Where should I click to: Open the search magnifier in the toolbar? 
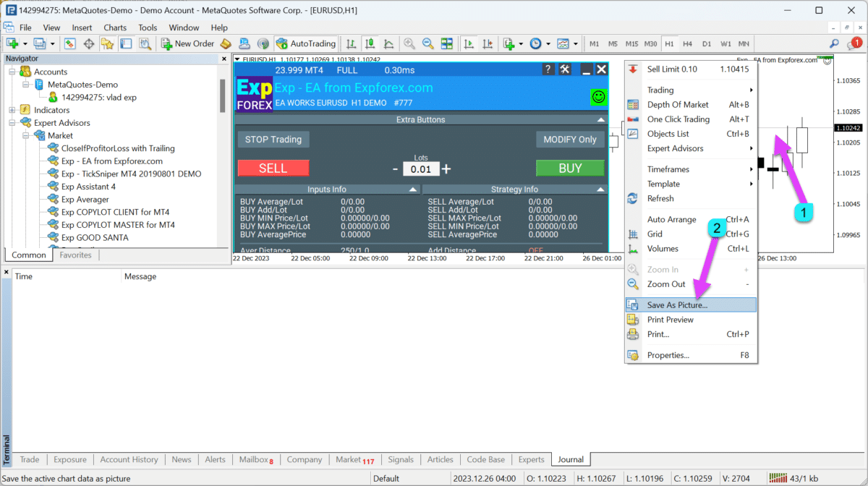pyautogui.click(x=834, y=43)
